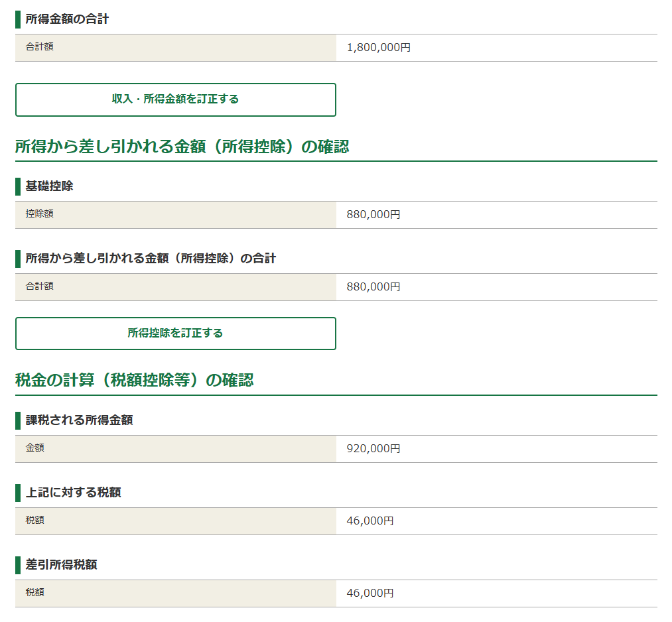Viewport: 672px width, 622px height.
Task: Click the 控除額 label in 基礎控除
Action: coord(33,214)
